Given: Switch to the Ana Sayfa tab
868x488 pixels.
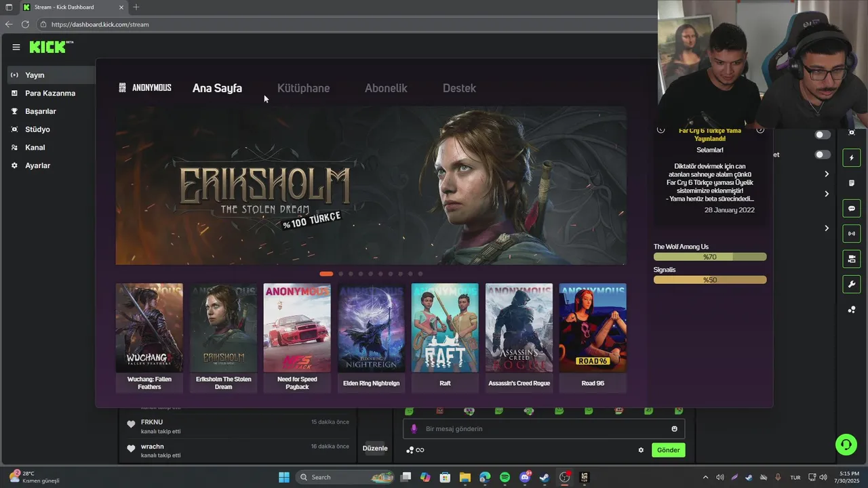Looking at the screenshot, I should coord(217,88).
